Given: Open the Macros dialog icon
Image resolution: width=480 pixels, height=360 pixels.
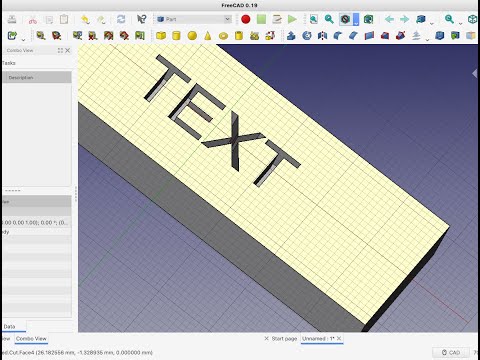Looking at the screenshot, I should [x=277, y=19].
